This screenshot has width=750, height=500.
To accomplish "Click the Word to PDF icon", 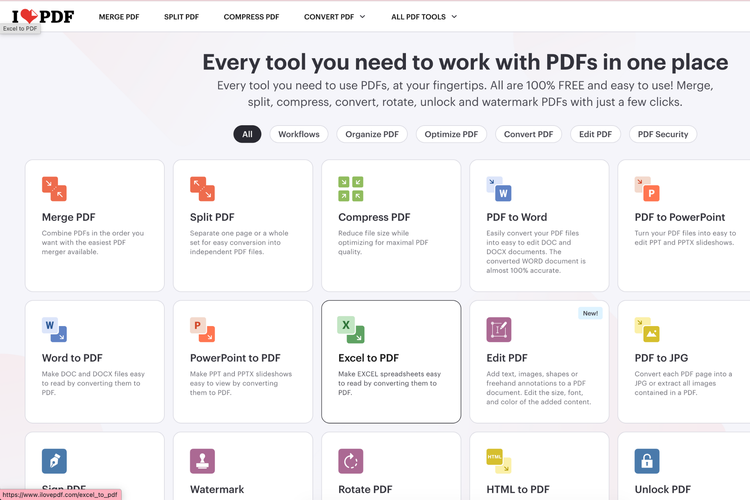I will tap(54, 330).
